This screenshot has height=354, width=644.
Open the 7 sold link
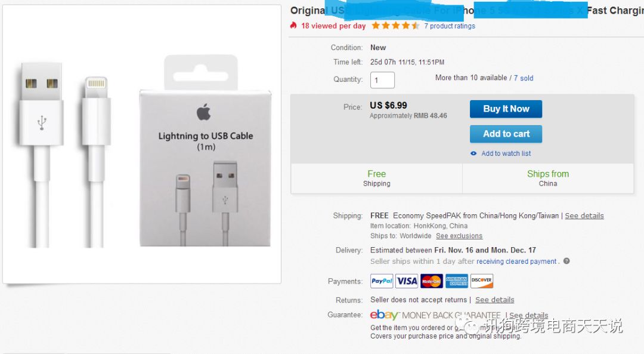524,78
